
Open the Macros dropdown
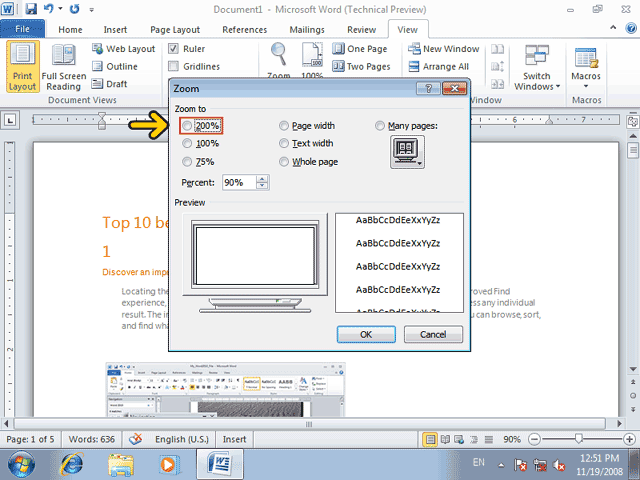coord(586,67)
